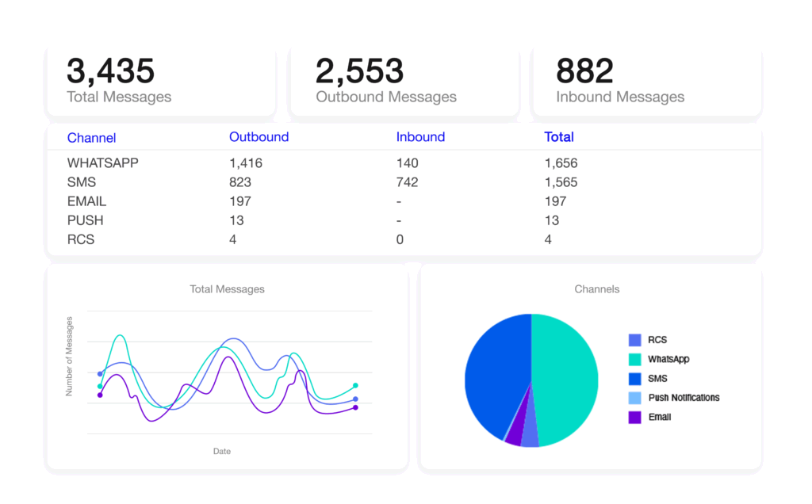Screen dimensions: 812x504
Task: Sort table by Total column header
Action: tap(558, 137)
